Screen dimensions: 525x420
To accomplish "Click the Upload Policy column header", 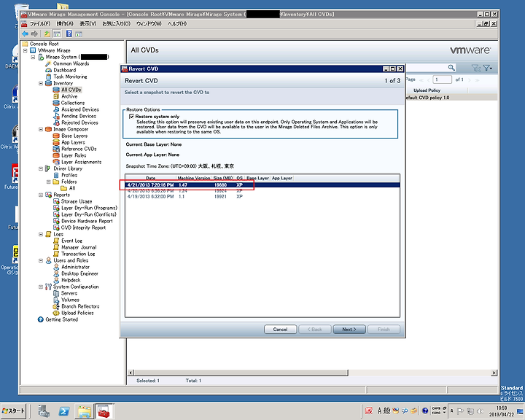I will tap(427, 90).
